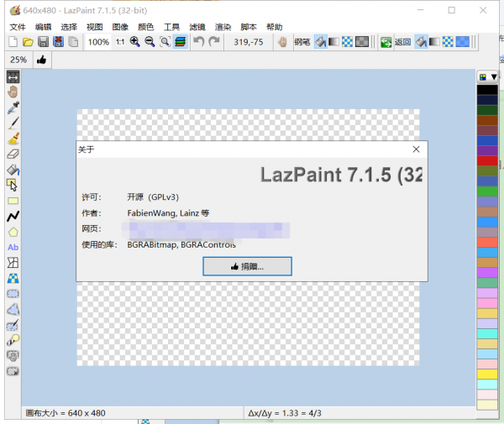Zoom out with the minus magnifier
This screenshot has width=504, height=424.
pyautogui.click(x=150, y=42)
